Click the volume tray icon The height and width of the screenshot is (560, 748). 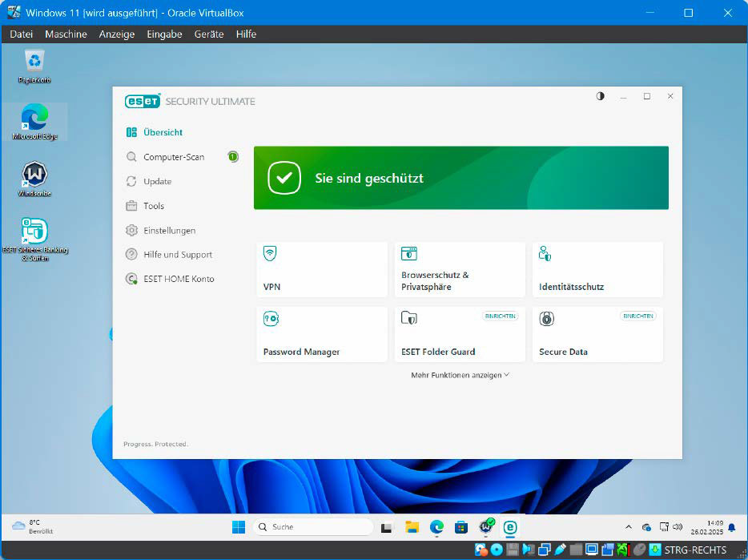(x=678, y=527)
